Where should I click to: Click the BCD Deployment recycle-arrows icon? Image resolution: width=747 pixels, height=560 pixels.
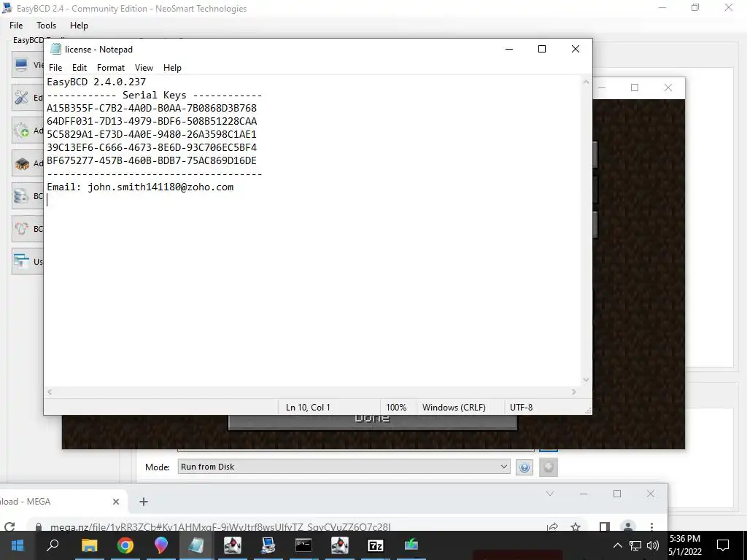click(21, 228)
